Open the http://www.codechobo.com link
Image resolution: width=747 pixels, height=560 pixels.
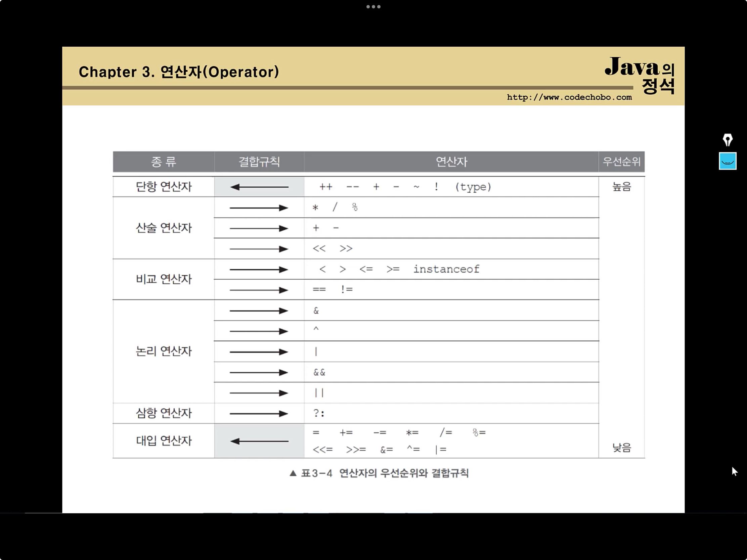coord(569,97)
